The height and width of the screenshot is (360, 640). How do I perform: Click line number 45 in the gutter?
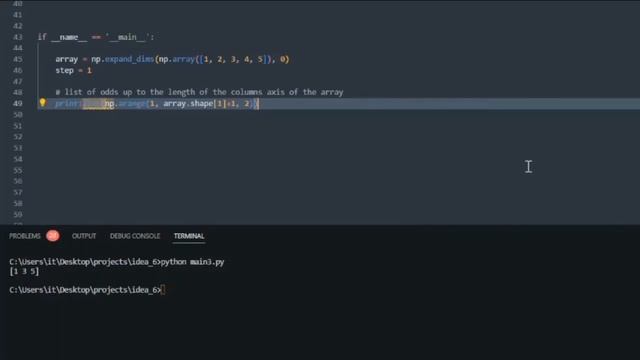coord(18,59)
